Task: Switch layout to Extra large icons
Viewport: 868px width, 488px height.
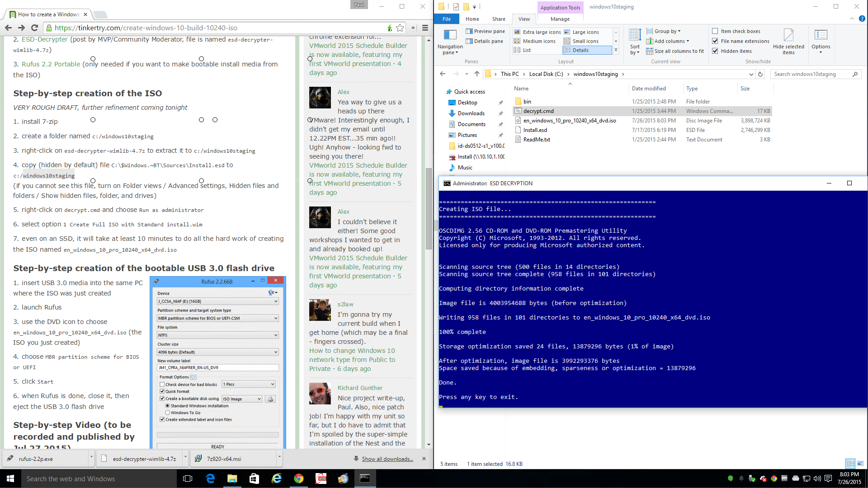Action: 538,32
